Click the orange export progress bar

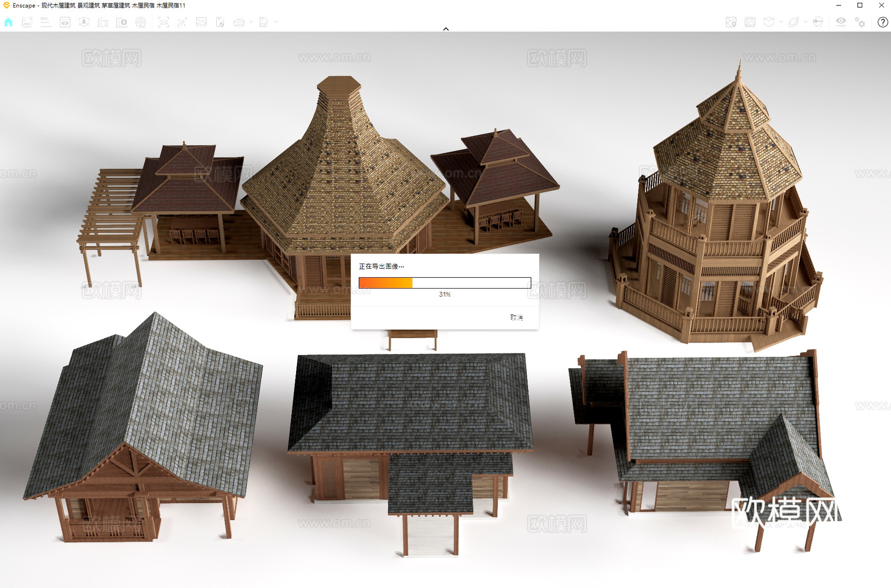point(445,283)
